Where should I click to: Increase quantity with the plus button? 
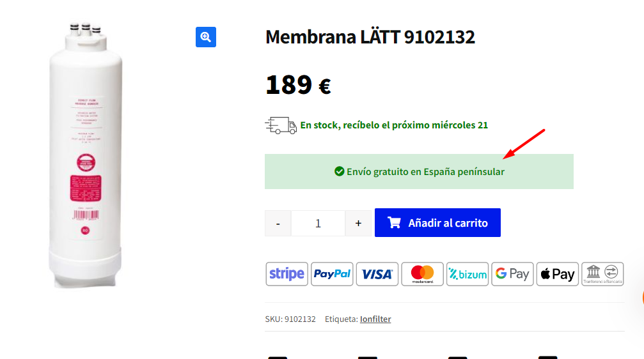tap(358, 223)
